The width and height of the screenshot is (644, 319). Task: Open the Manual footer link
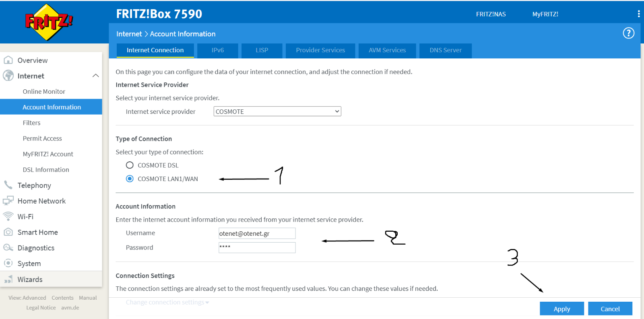point(88,298)
